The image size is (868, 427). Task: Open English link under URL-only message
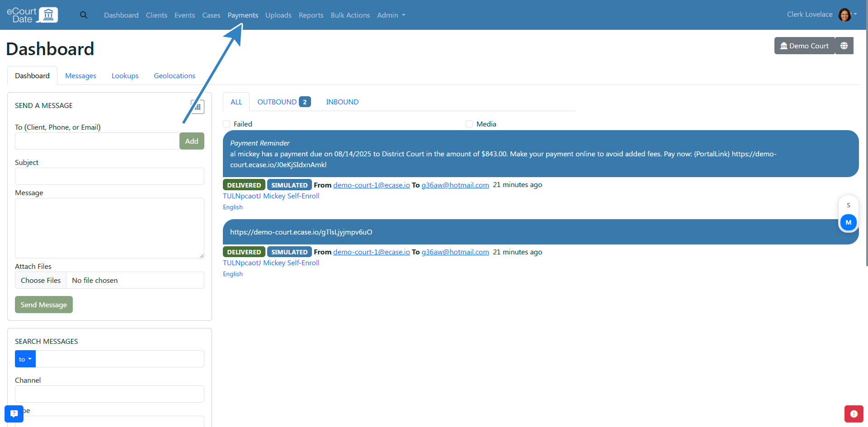[x=233, y=274]
